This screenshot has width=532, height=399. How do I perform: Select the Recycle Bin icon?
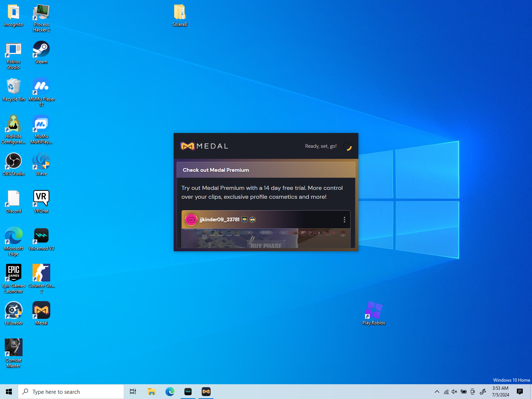pyautogui.click(x=14, y=90)
